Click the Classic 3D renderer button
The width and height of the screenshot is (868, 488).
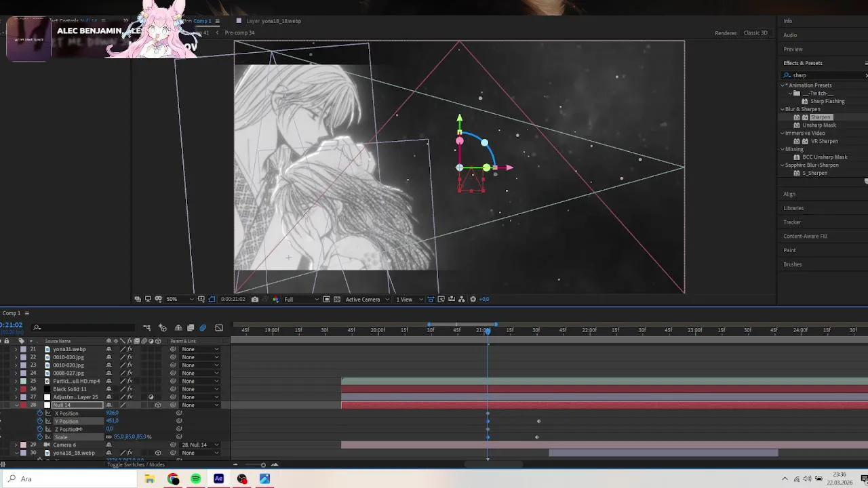click(755, 33)
